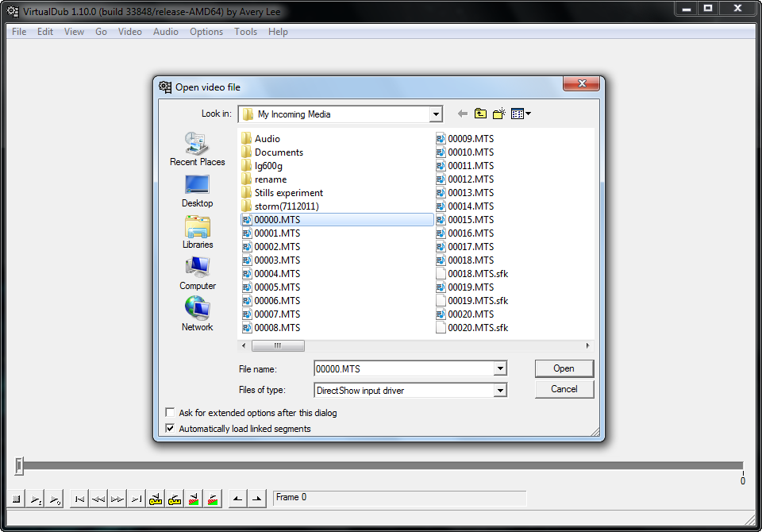Open Recent Places in sidebar

(198, 149)
